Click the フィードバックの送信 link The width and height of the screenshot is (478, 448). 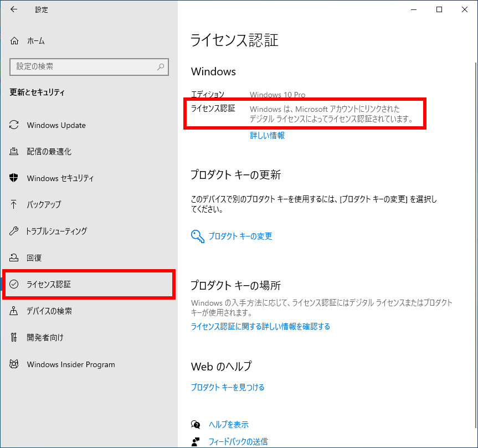pos(238,441)
